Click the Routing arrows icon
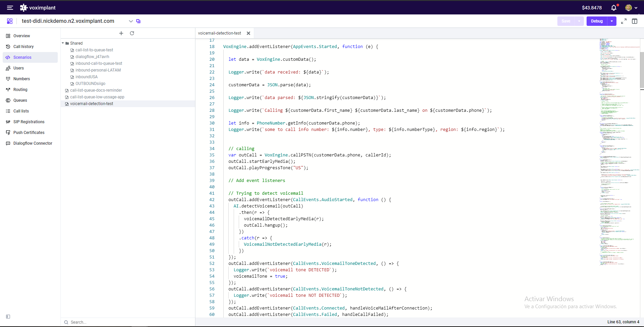The height and width of the screenshot is (327, 644). tap(8, 90)
